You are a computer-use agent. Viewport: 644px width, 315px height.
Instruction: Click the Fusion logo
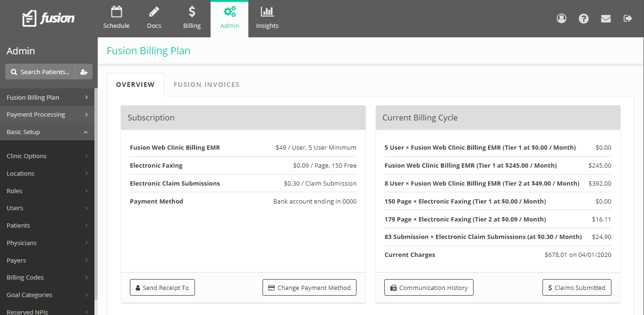(48, 18)
